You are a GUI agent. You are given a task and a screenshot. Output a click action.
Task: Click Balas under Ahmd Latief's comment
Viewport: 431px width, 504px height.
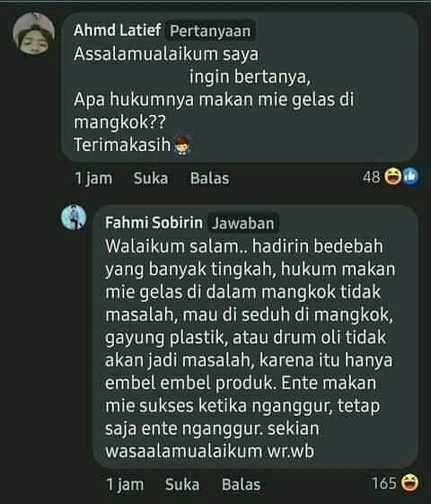tap(210, 178)
